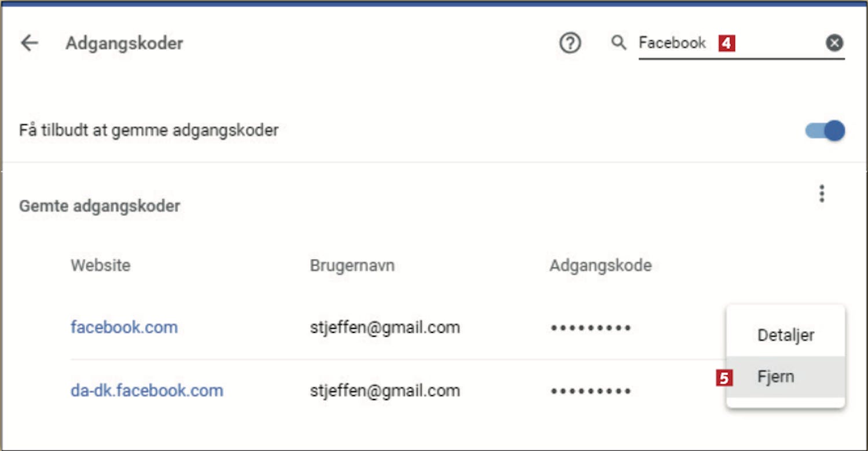868x451 pixels.
Task: Click in the Facebook search field
Action: pos(731,43)
